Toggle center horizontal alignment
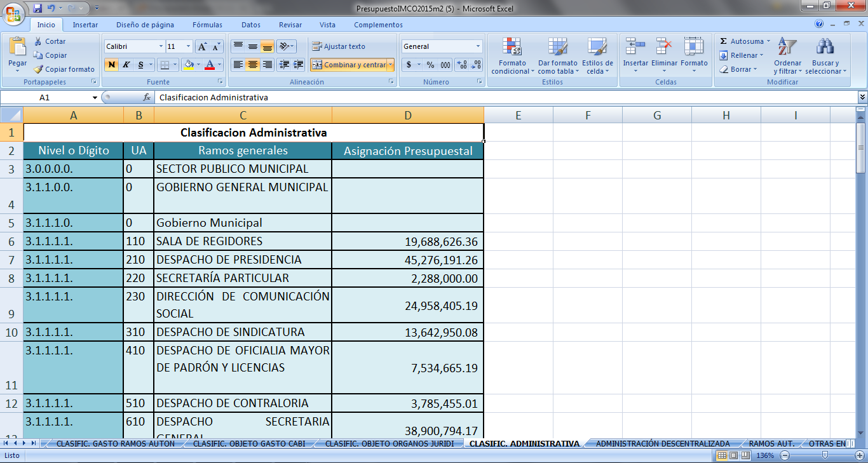868x463 pixels. click(252, 65)
